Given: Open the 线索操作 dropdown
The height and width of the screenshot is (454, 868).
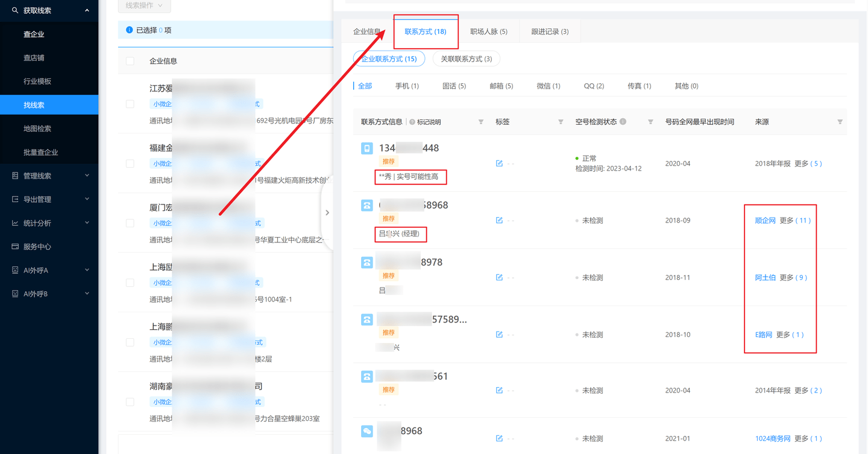Looking at the screenshot, I should (144, 5).
